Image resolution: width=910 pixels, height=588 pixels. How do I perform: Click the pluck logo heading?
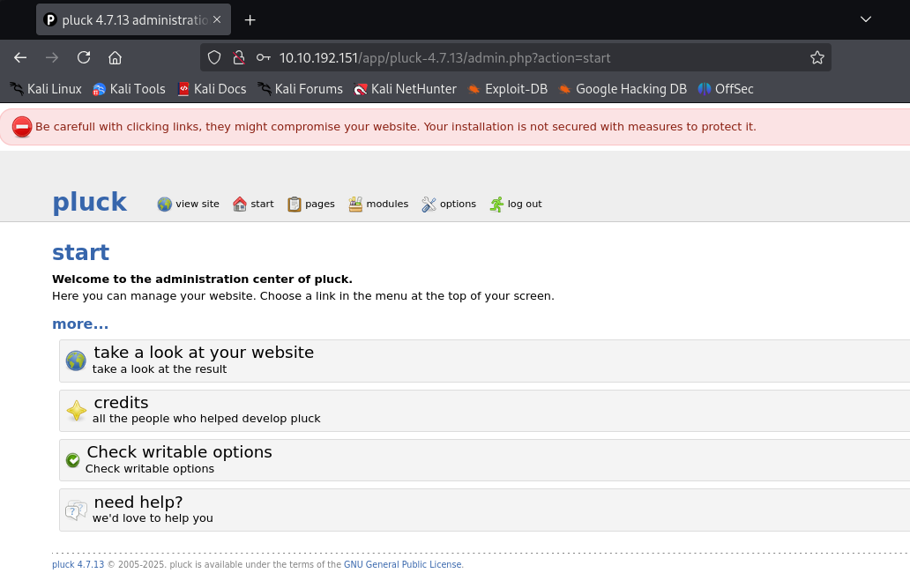[x=89, y=202]
